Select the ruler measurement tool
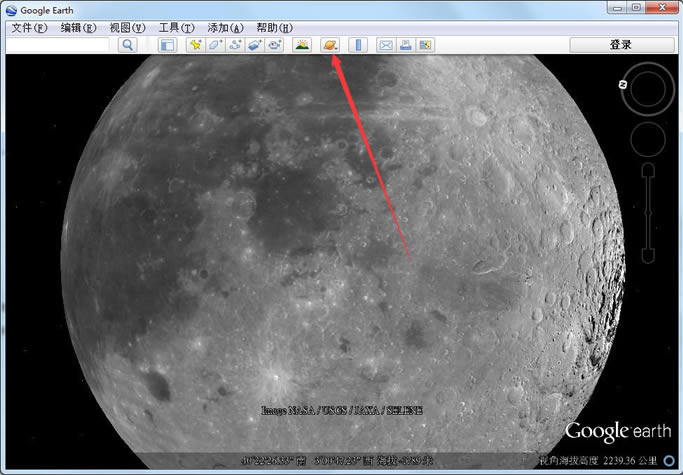 point(359,45)
